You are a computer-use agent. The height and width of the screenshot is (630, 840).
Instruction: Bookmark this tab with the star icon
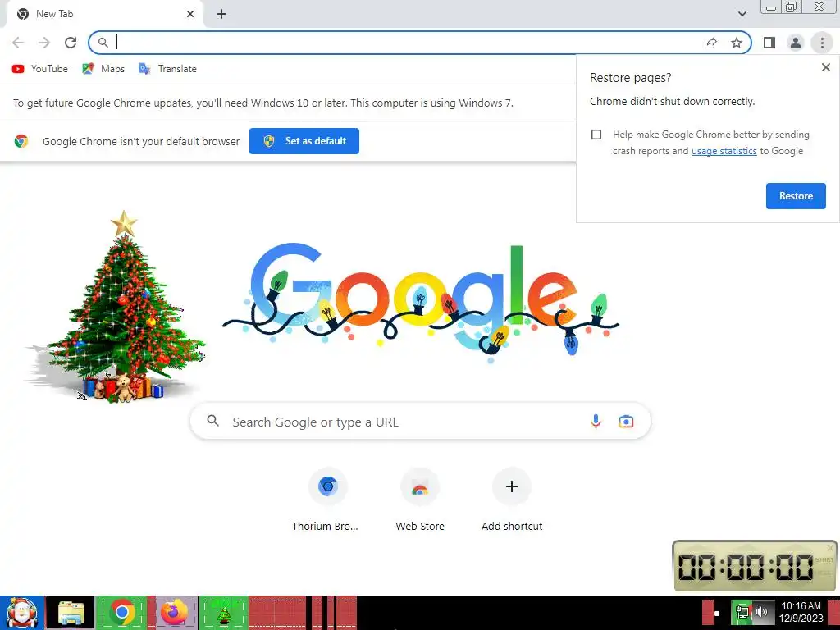(x=737, y=43)
